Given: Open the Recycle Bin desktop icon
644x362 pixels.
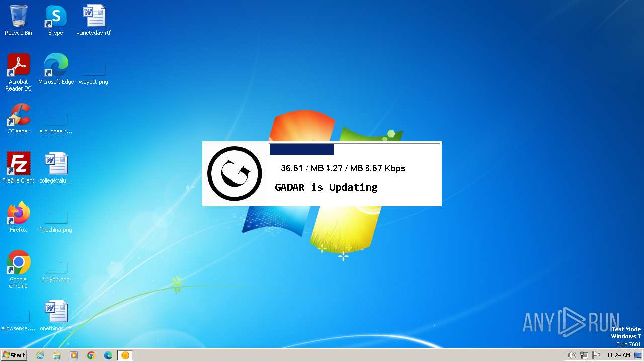Looking at the screenshot, I should 18,20.
